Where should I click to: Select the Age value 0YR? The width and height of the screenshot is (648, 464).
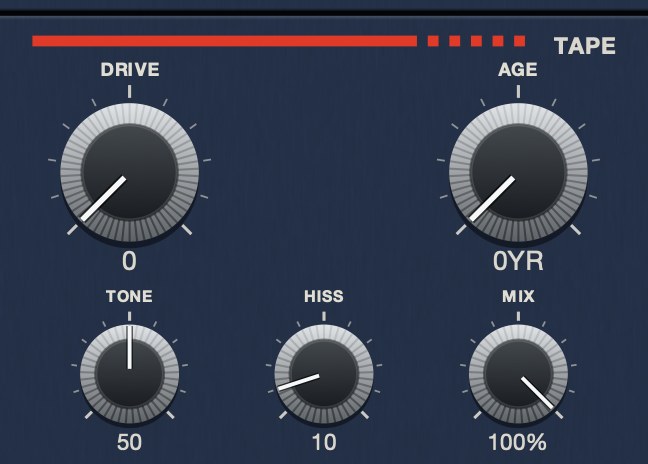[x=518, y=262]
